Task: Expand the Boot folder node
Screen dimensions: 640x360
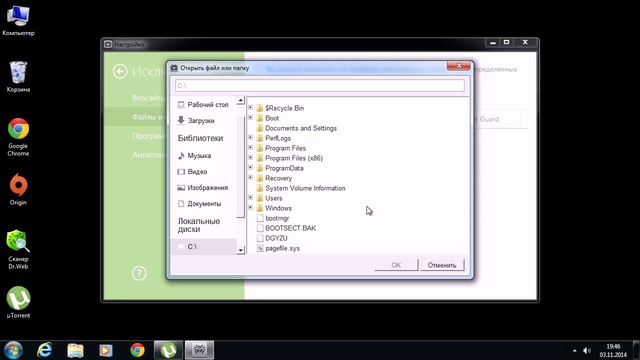Action: pyautogui.click(x=250, y=118)
